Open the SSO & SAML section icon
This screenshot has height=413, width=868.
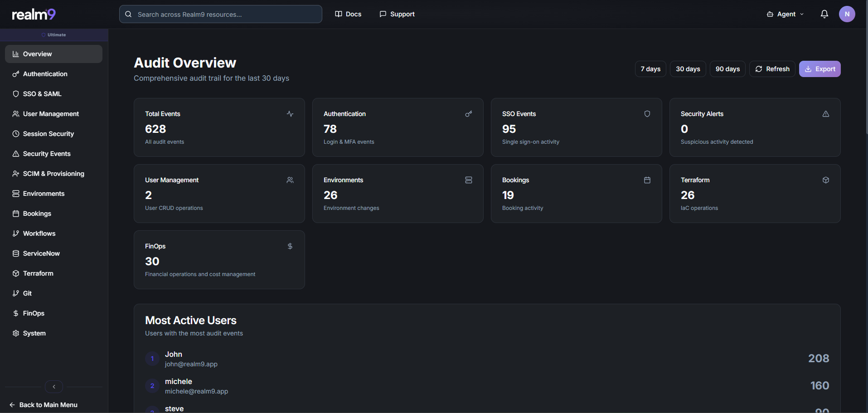click(15, 94)
